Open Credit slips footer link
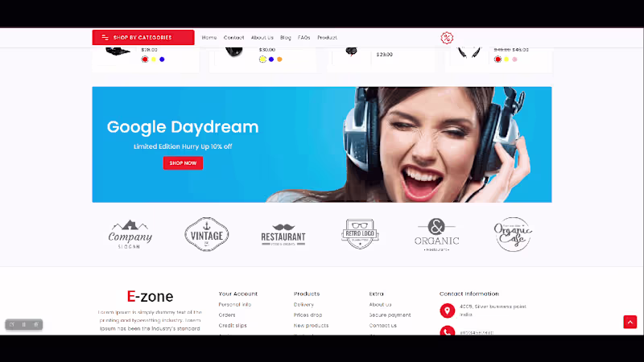644x362 pixels. point(233,326)
